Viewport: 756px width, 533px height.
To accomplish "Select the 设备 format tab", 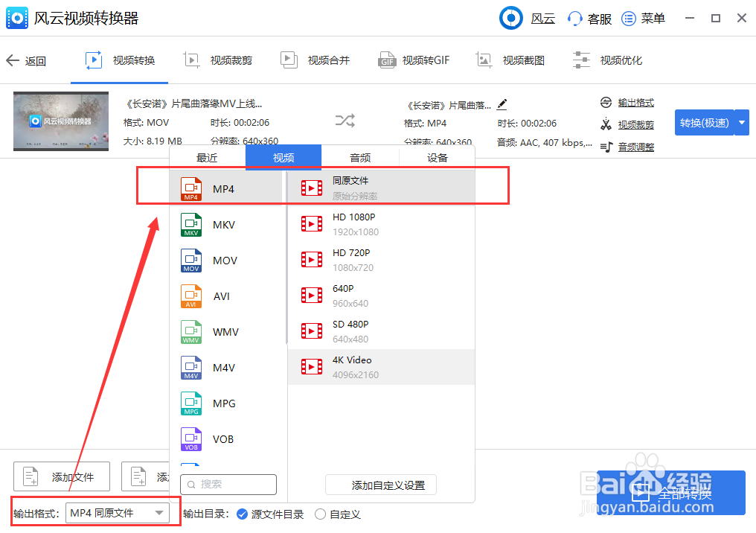I will click(x=438, y=158).
